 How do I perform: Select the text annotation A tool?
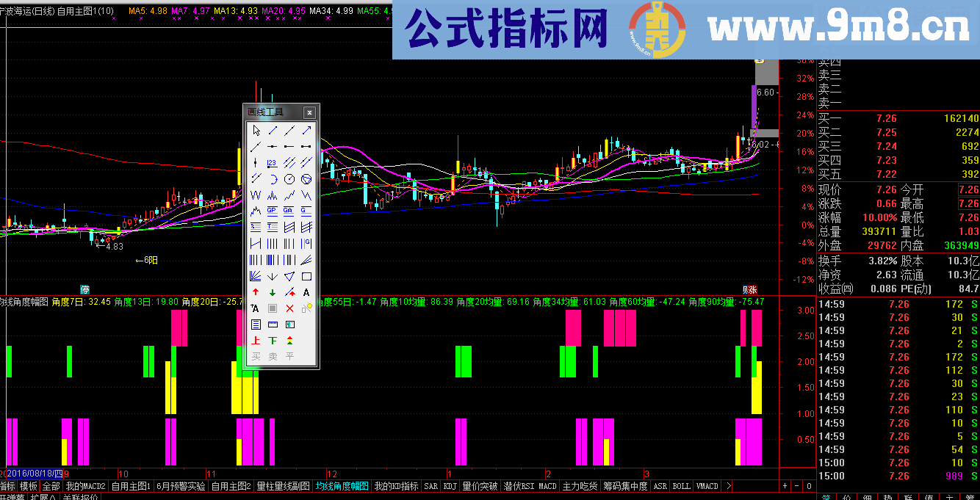pos(306,293)
